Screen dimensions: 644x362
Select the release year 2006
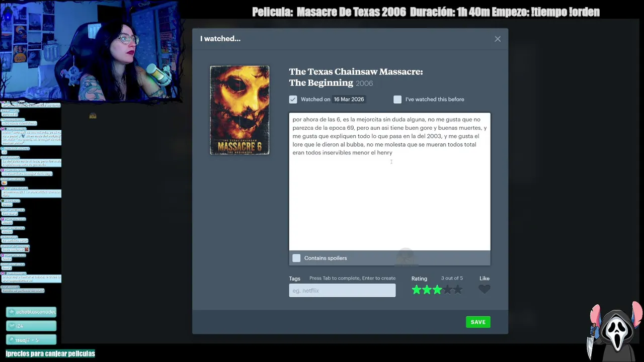coord(364,83)
